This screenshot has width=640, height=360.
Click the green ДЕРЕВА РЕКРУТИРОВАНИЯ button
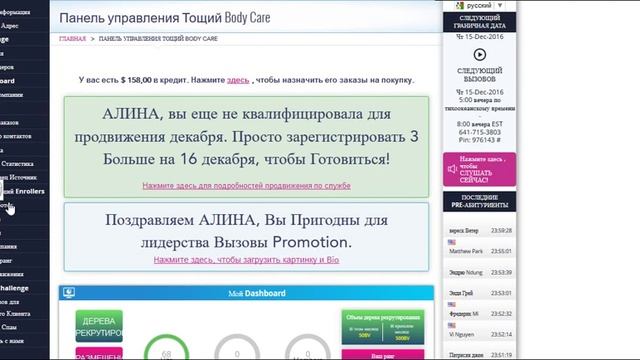tap(99, 326)
